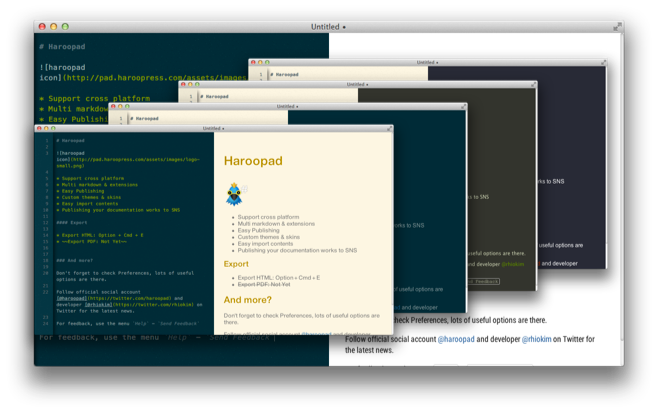Place cursor on '#### Export' line in front editor
The image size is (657, 412).
point(70,222)
